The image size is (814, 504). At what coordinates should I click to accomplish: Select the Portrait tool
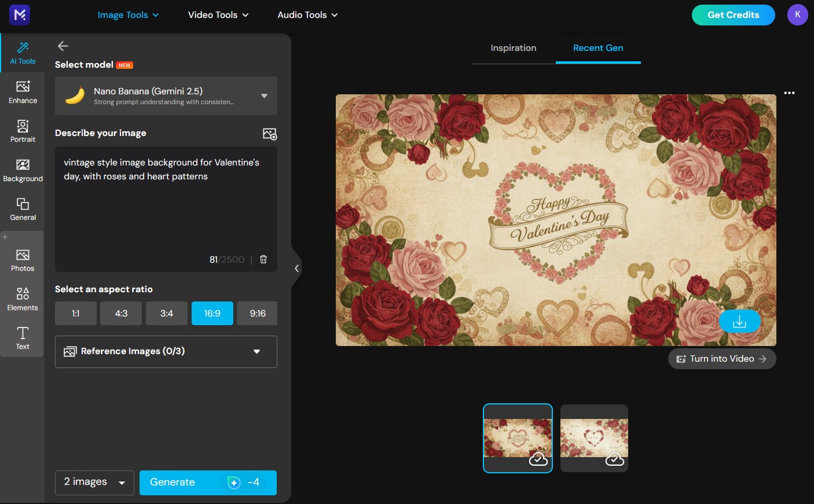[x=23, y=131]
